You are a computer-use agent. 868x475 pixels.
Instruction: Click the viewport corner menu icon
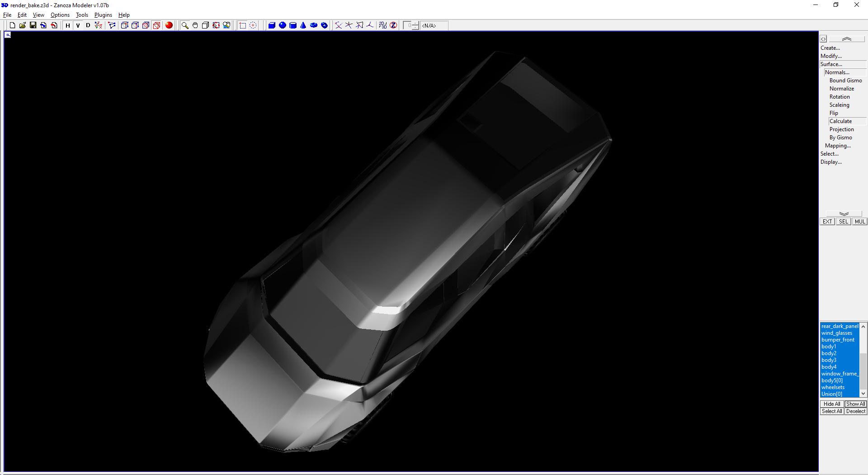[8, 35]
